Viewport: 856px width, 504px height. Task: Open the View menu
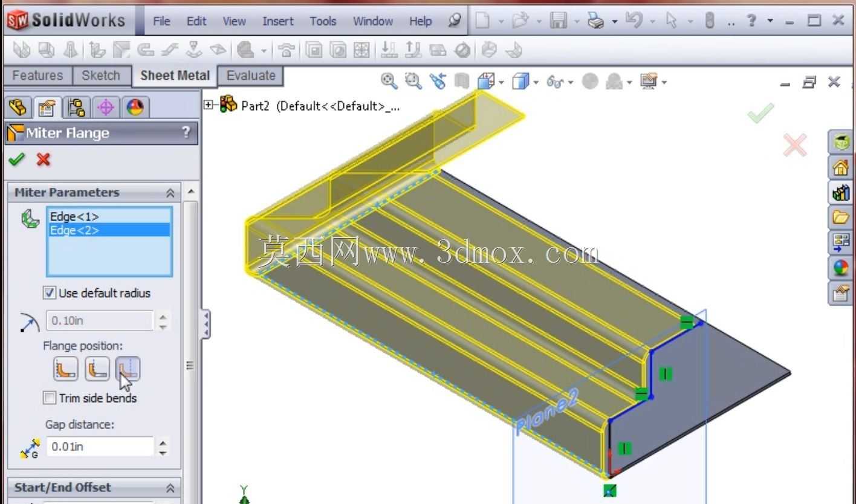point(234,21)
